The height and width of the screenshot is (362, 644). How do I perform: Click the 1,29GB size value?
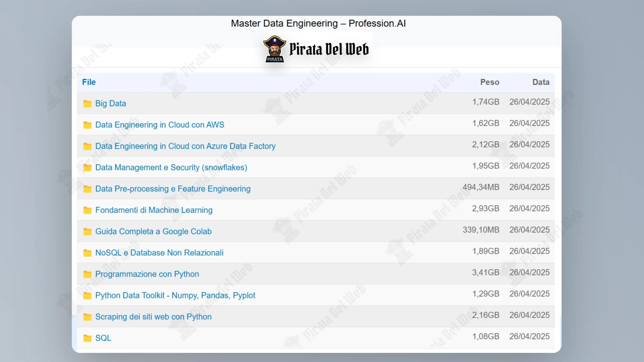pos(486,294)
